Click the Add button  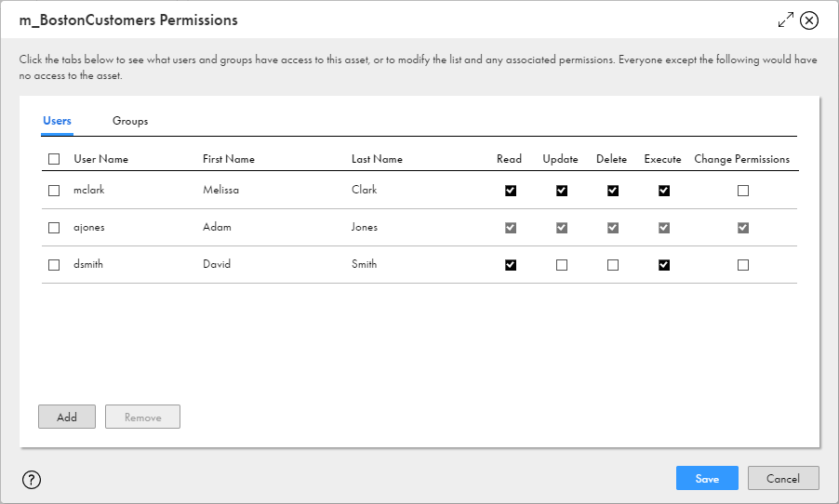click(67, 417)
